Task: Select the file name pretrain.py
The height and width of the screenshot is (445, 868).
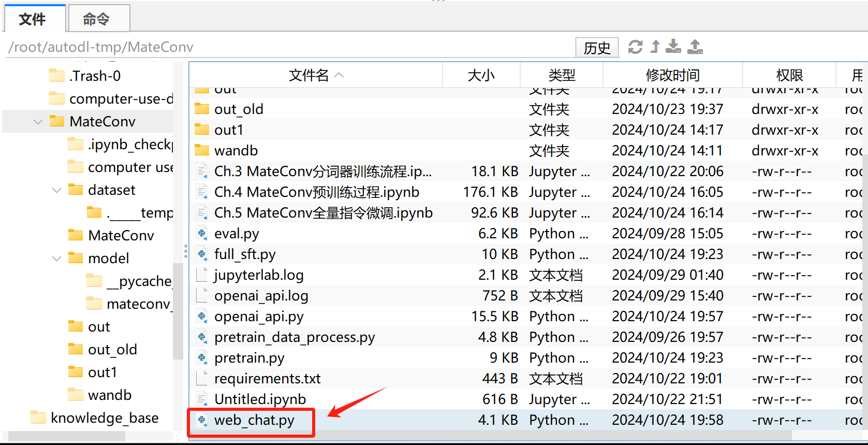Action: 249,358
